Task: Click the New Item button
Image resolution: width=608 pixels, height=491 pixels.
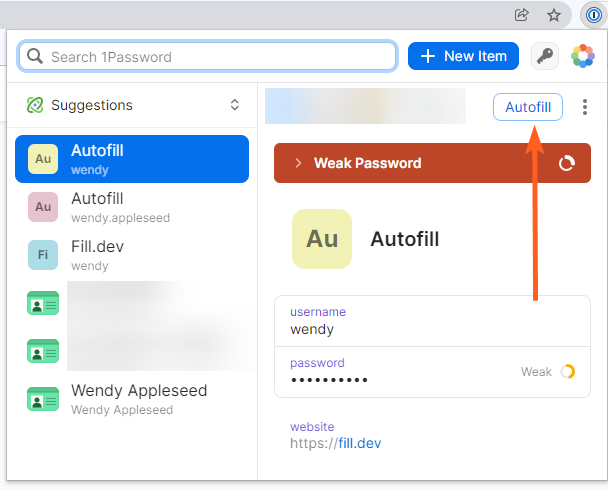Action: coord(463,57)
